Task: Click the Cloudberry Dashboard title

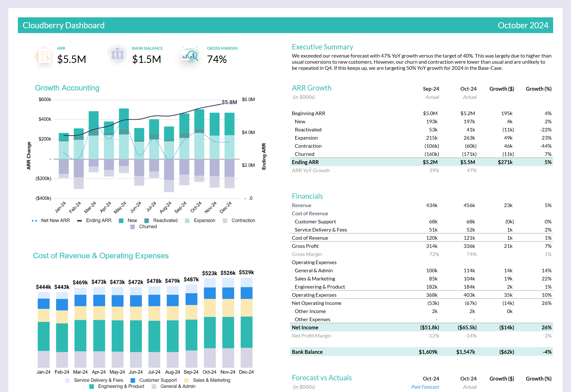Action: click(x=63, y=25)
